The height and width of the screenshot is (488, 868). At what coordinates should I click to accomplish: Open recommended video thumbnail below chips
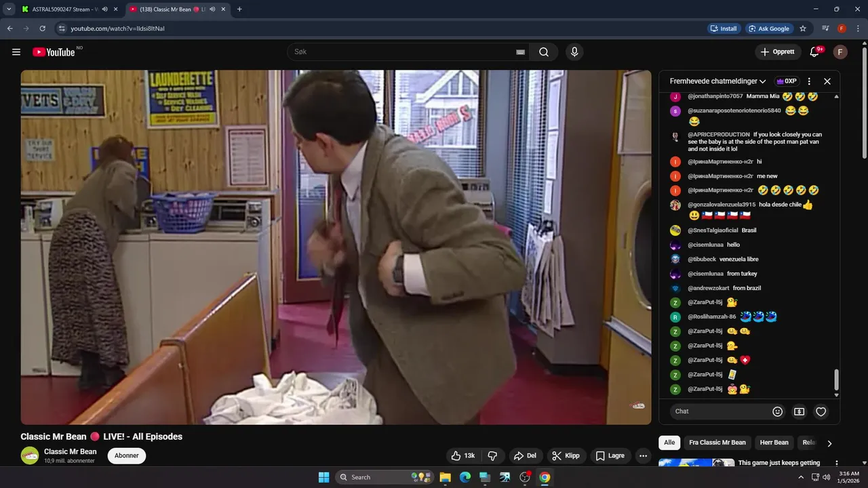click(x=696, y=463)
